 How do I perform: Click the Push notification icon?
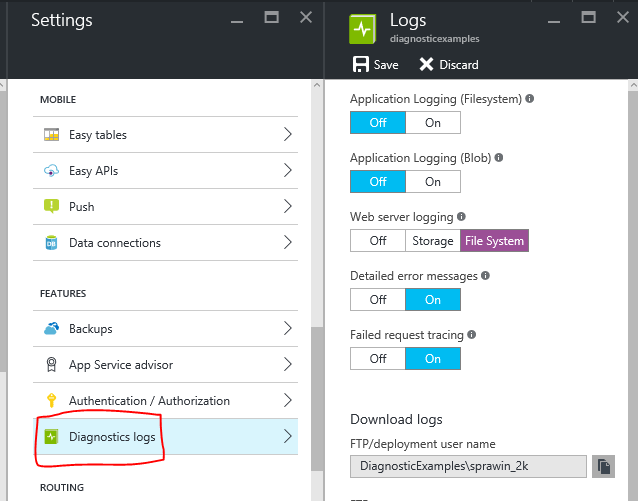(x=51, y=207)
